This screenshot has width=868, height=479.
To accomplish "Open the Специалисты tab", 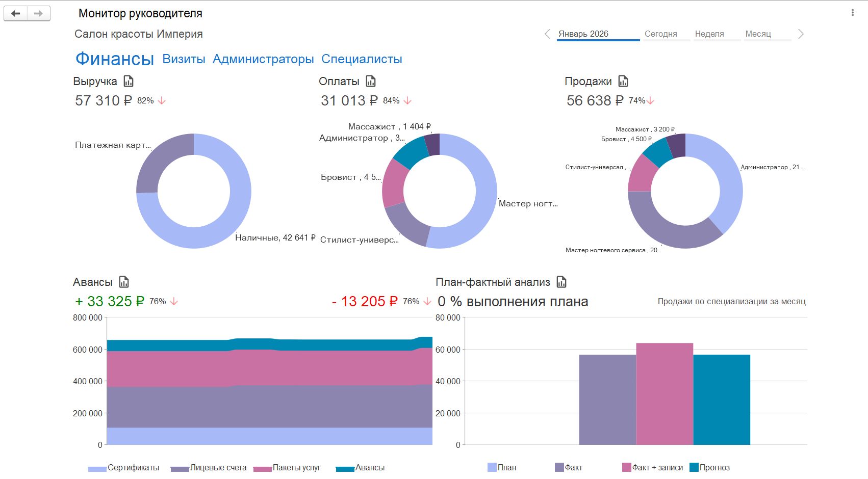I will point(362,59).
